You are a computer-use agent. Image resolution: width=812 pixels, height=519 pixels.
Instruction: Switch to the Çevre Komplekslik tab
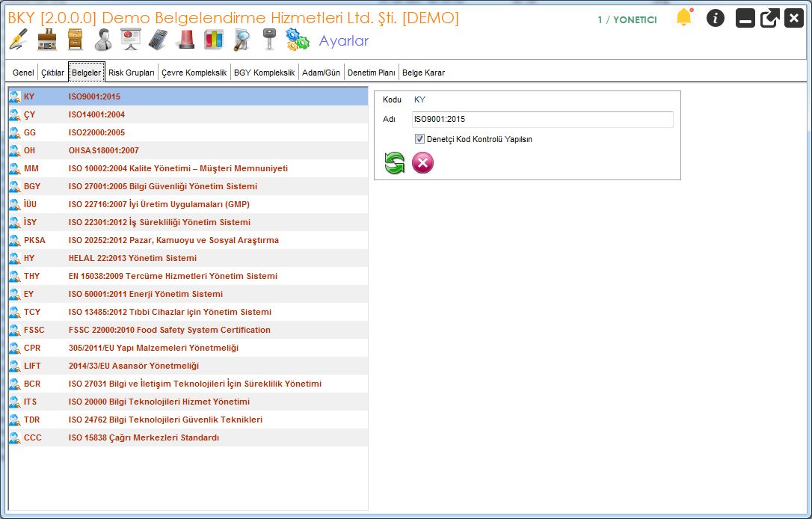(194, 73)
